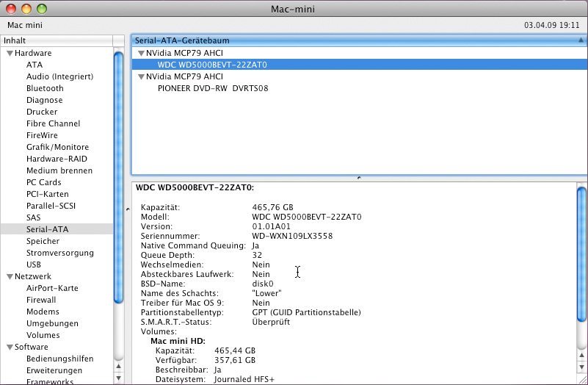588x385 pixels.
Task: Click Journaled HFS+ file system value
Action: pos(244,379)
